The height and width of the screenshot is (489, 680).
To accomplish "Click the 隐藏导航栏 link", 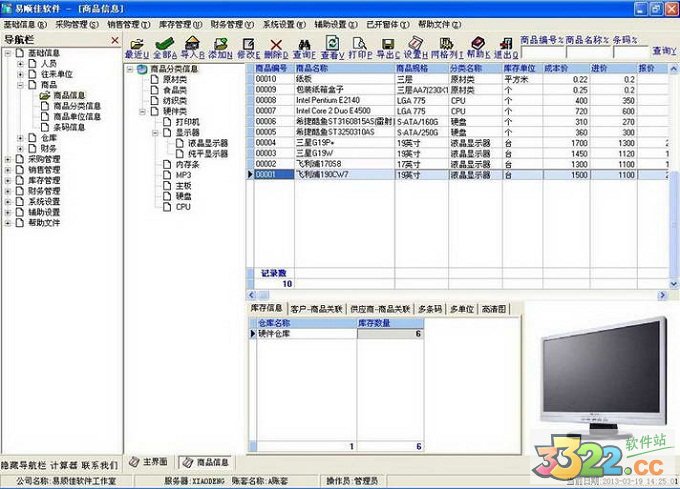I will click(x=23, y=466).
